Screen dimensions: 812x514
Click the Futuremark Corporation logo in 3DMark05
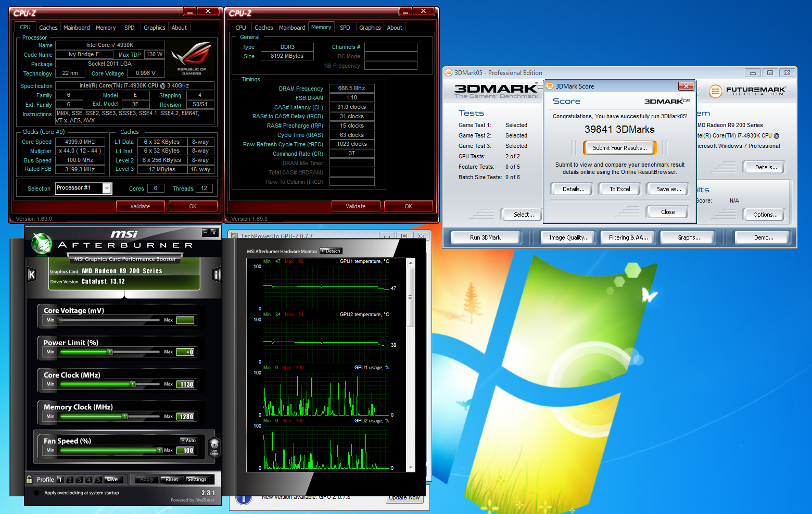pos(747,91)
